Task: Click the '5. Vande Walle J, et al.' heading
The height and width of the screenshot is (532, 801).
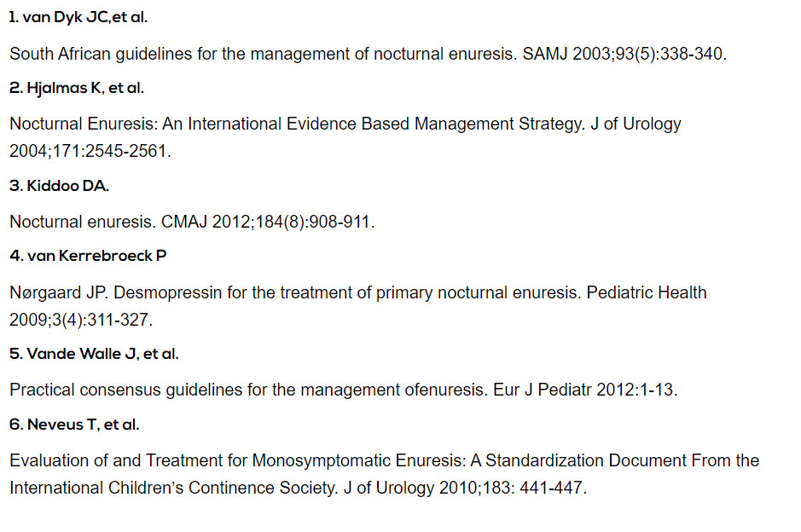Action: pos(94,354)
